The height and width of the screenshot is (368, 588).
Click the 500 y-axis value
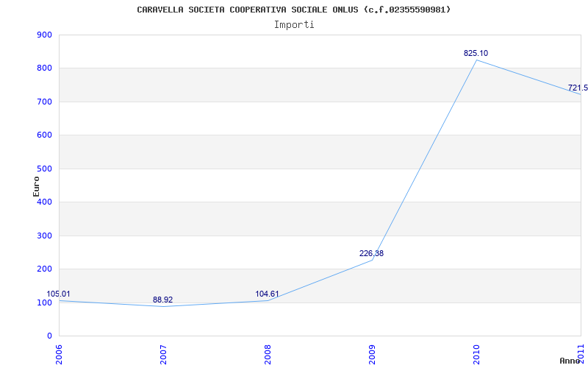44,169
